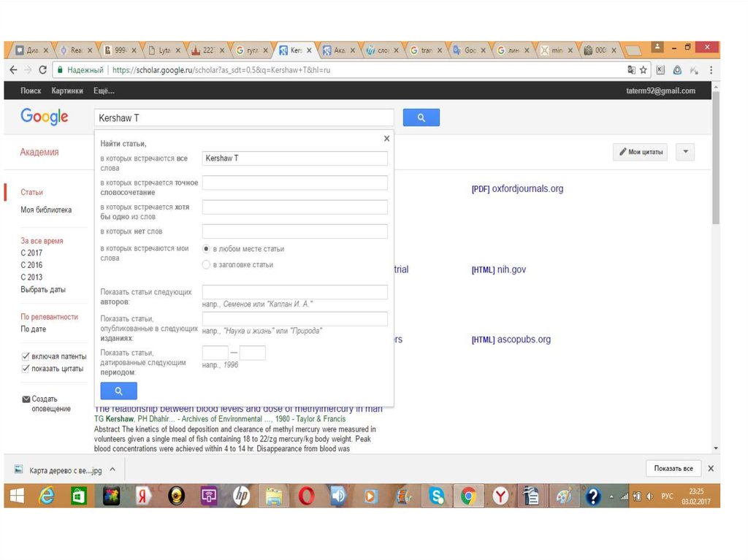
Task: Click Поиск in black top bar
Action: [x=31, y=91]
